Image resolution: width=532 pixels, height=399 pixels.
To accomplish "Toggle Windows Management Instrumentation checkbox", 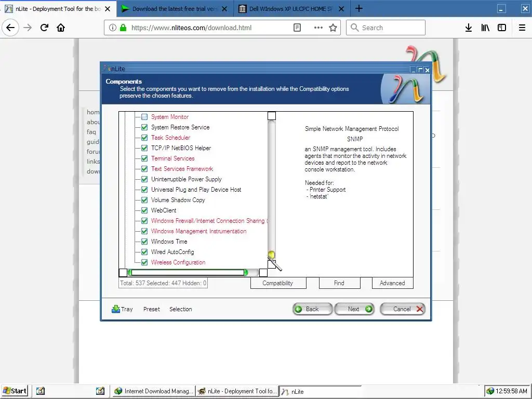I will point(144,231).
